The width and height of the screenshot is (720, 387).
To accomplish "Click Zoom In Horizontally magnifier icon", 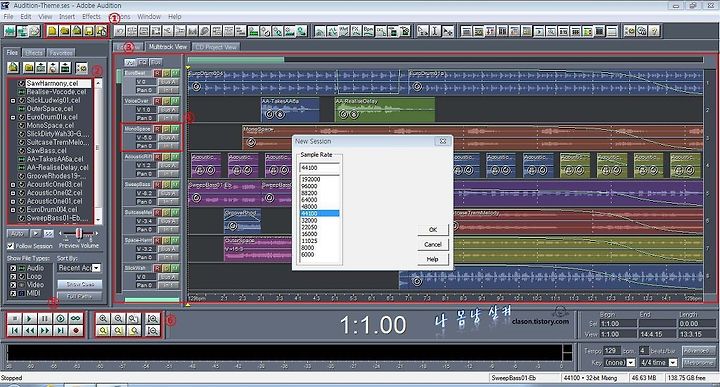I will click(103, 318).
